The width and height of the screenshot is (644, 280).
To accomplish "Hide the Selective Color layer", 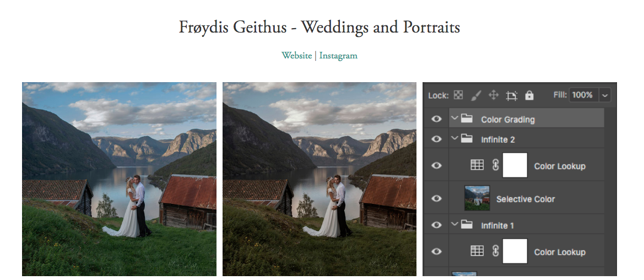I will coord(436,198).
